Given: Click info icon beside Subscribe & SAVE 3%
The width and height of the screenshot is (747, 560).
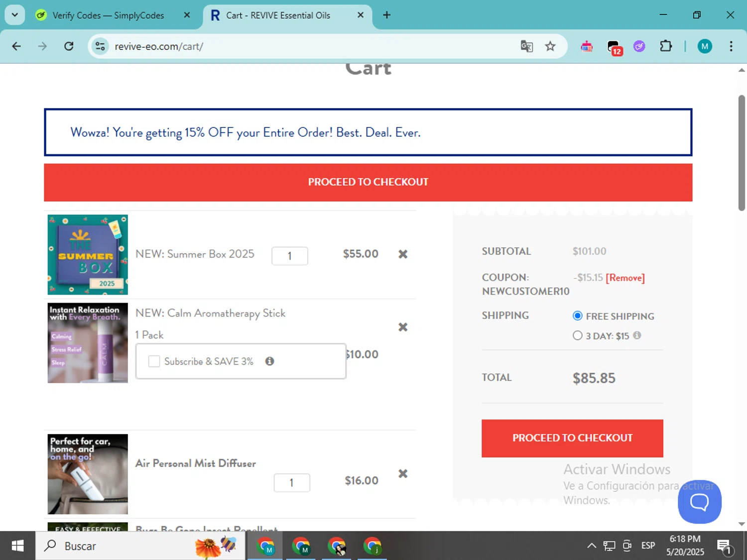Looking at the screenshot, I should pyautogui.click(x=269, y=361).
